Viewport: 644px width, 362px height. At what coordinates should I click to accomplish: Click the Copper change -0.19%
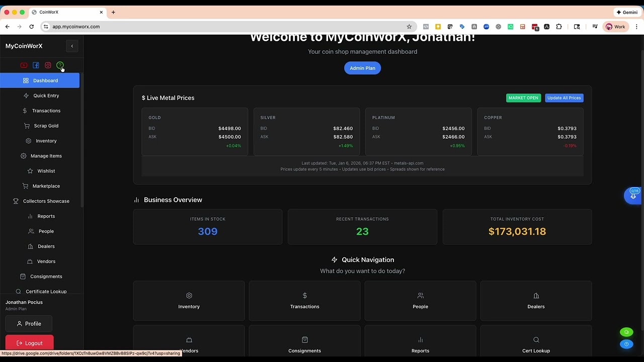[570, 146]
